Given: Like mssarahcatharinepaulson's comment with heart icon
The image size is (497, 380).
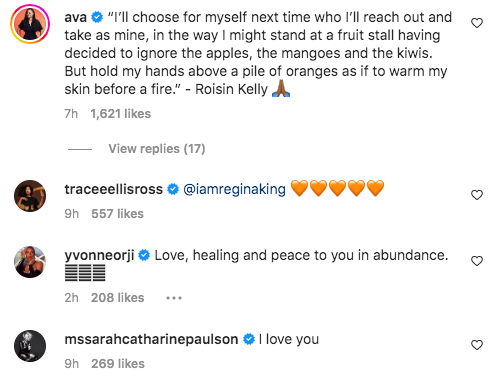Looking at the screenshot, I should pyautogui.click(x=477, y=345).
